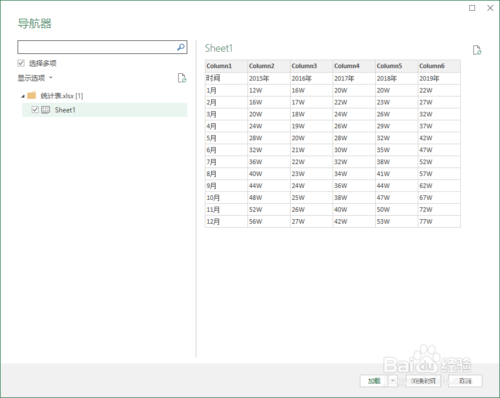Click the refresh file icon beside 显示选项
The height and width of the screenshot is (398, 500).
pyautogui.click(x=182, y=78)
